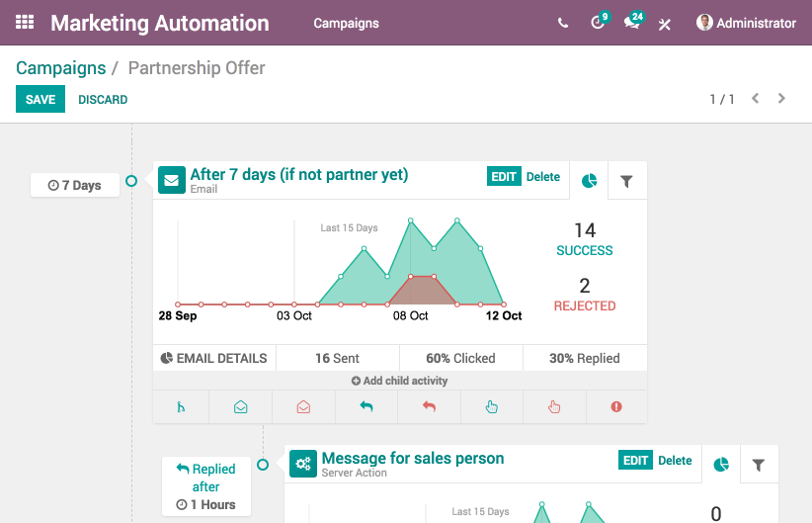Click the timeline node beside 7 Days

(x=131, y=181)
